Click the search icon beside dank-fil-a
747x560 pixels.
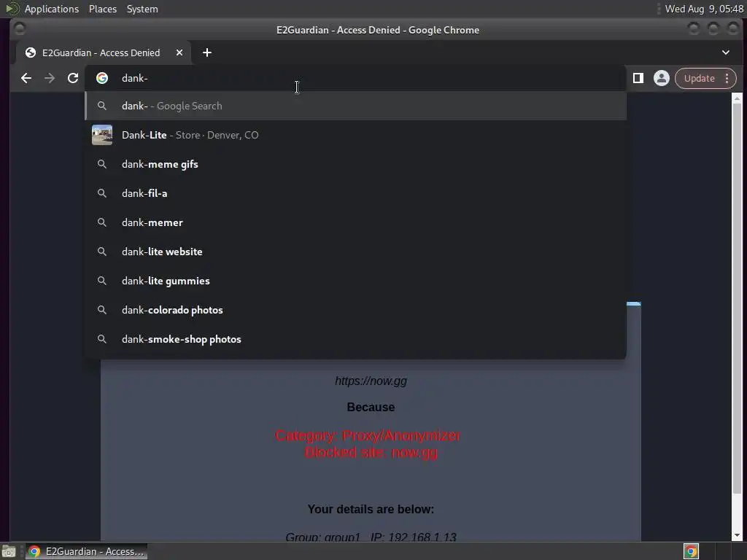pyautogui.click(x=102, y=193)
